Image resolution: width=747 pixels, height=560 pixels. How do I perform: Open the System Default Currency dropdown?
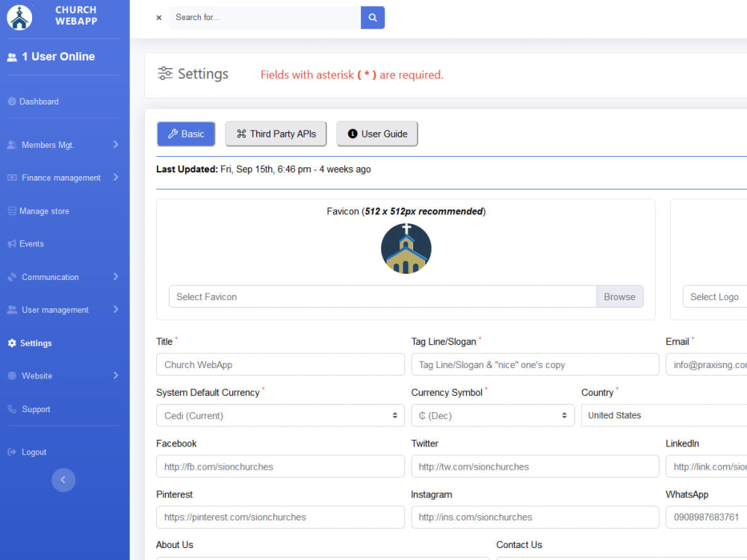coord(280,415)
